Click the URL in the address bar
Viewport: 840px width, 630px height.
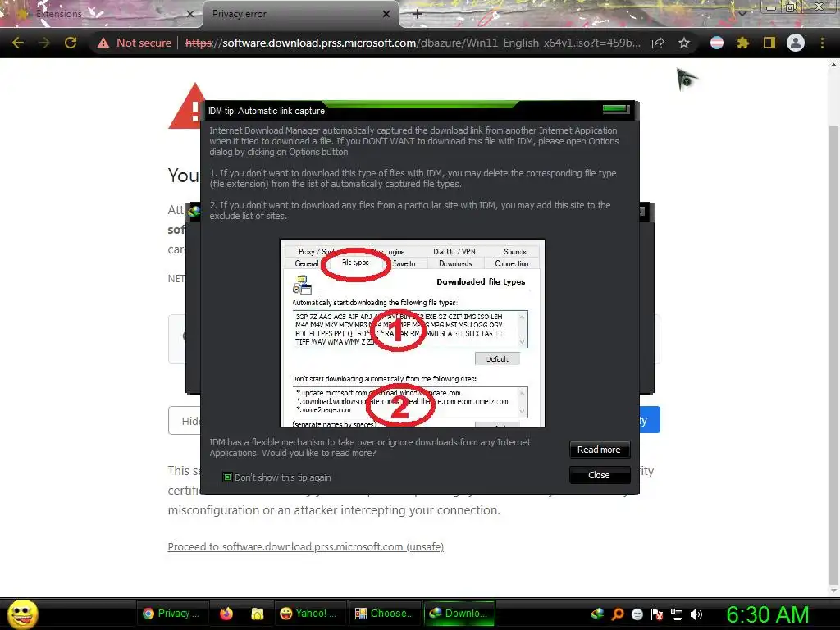coord(412,43)
